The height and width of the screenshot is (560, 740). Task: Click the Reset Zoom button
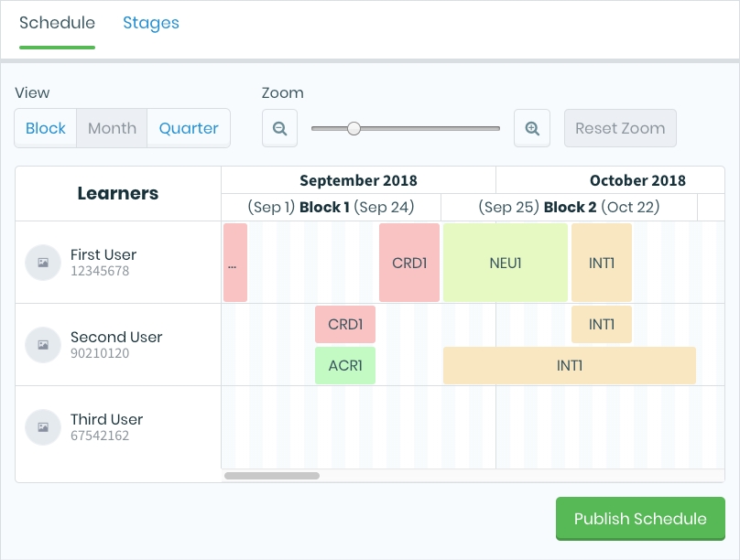coord(620,128)
